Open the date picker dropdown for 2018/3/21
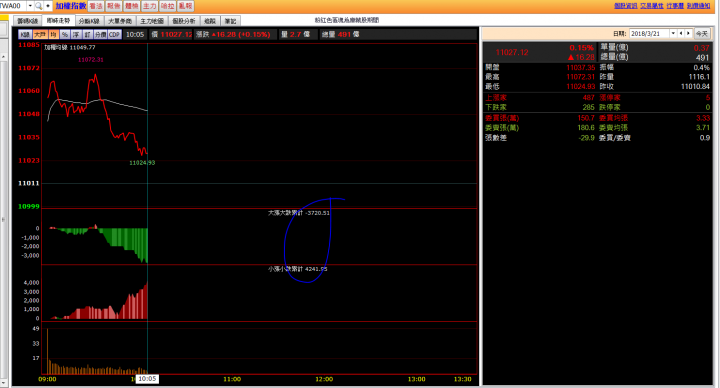Viewport: 720px width, 388px height. 673,34
